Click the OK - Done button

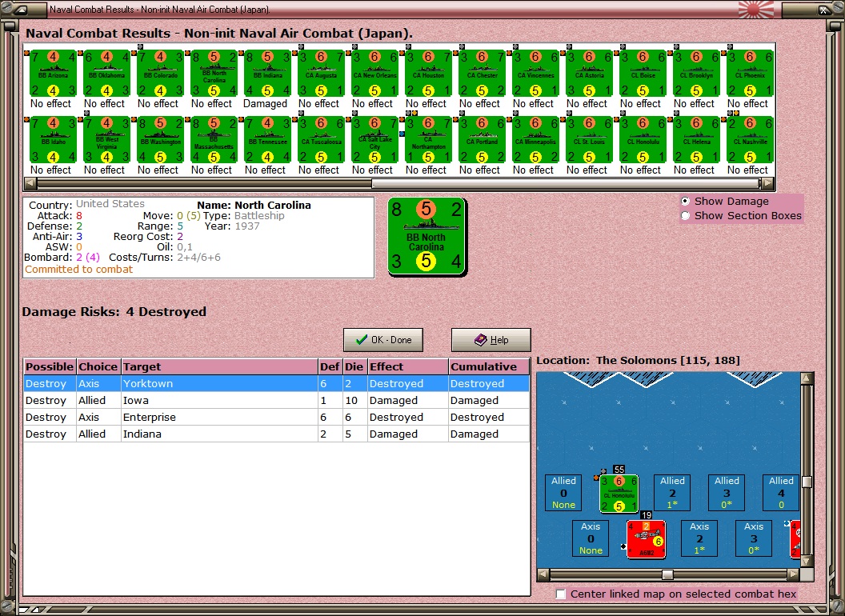tap(383, 340)
